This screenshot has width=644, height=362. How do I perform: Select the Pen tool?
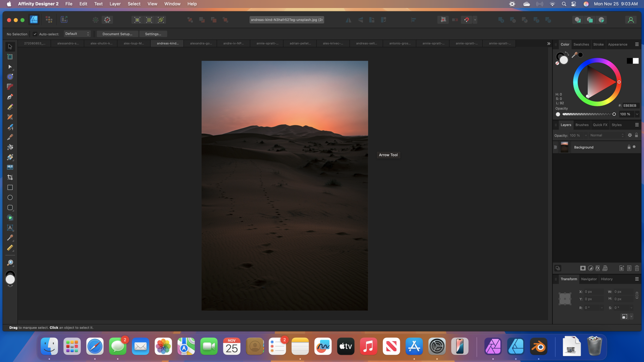point(10,97)
